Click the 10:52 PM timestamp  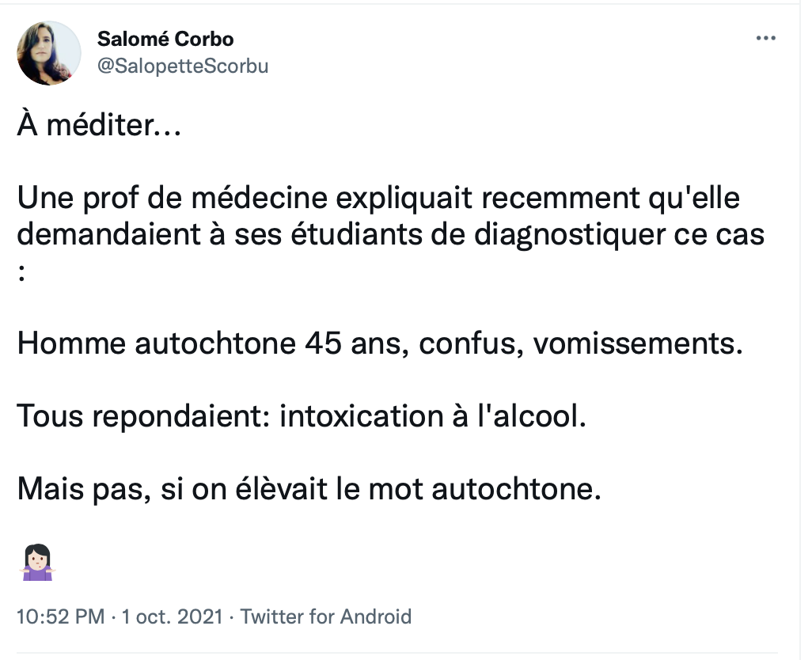tap(61, 616)
